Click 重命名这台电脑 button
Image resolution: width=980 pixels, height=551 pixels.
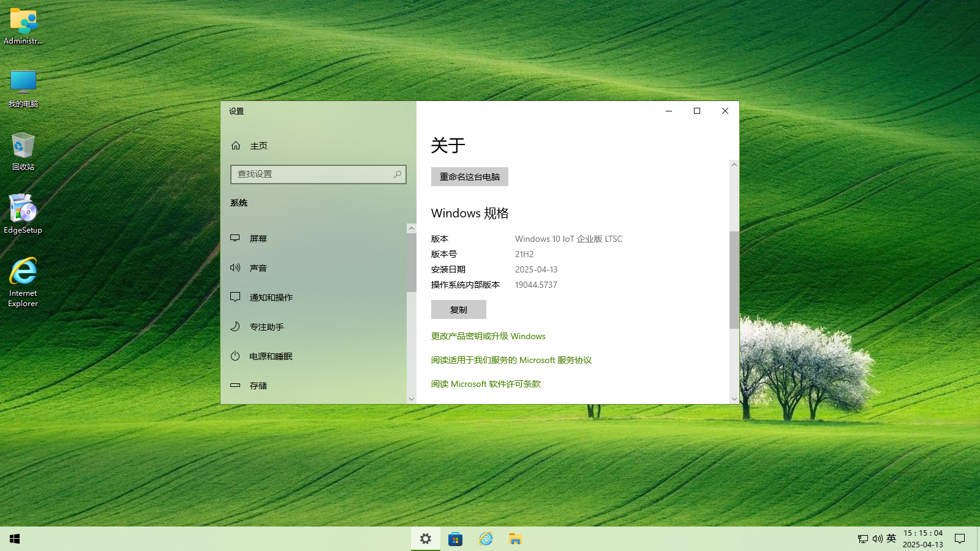tap(470, 176)
